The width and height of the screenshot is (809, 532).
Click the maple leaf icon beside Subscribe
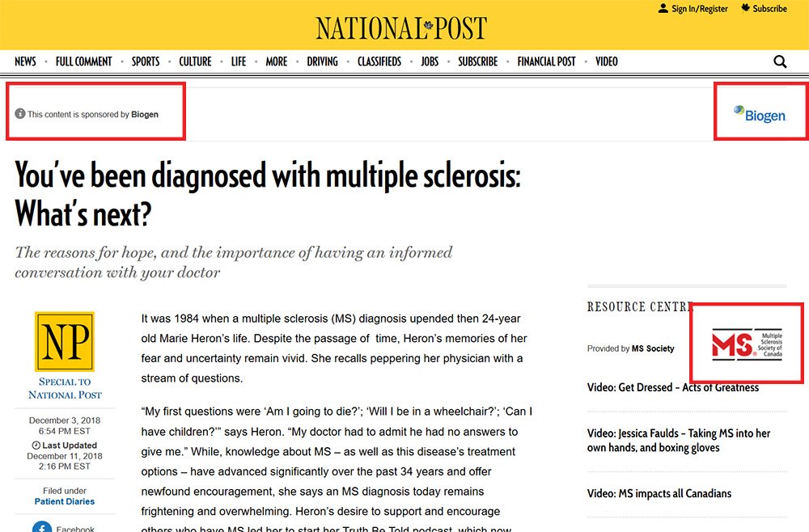pyautogui.click(x=746, y=8)
